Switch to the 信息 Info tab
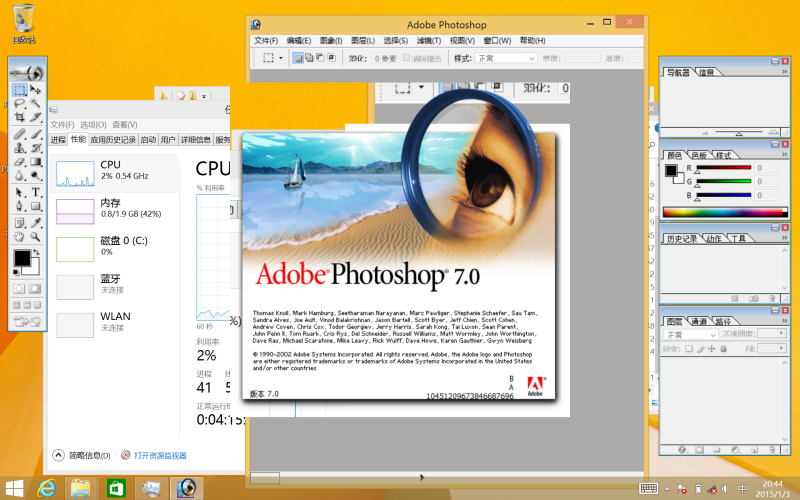The image size is (800, 500). (707, 72)
